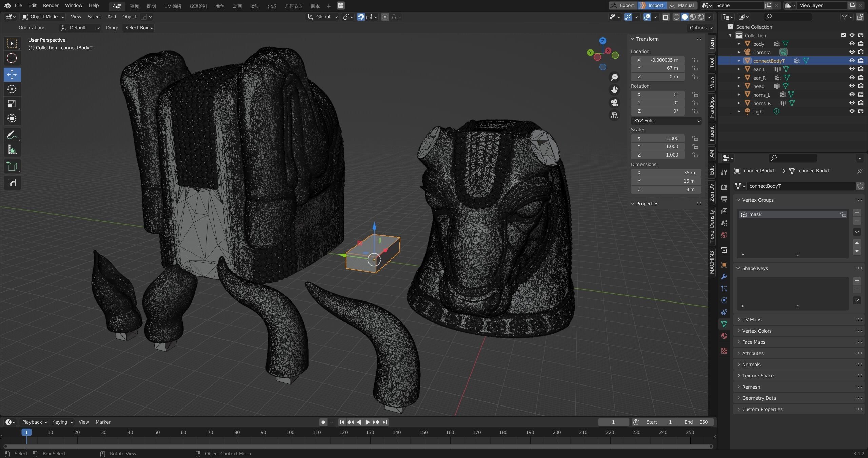Select the Annotate tool
This screenshot has width=868, height=458.
[12, 135]
